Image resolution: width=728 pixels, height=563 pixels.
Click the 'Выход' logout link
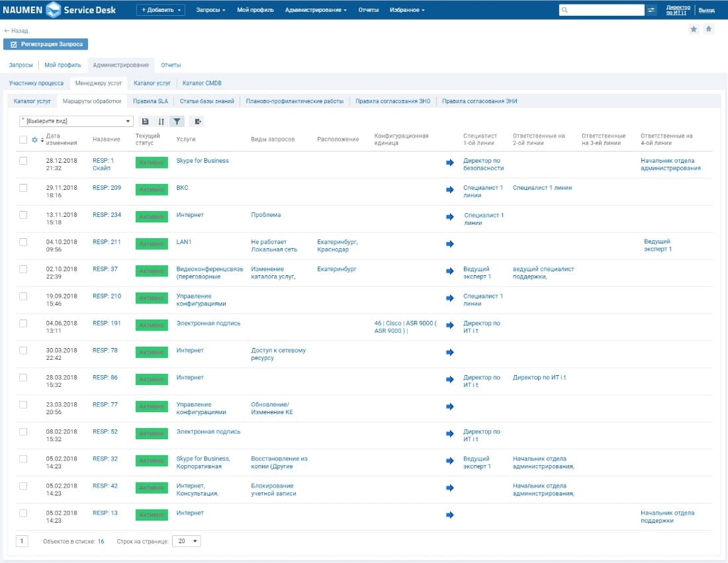tap(707, 10)
